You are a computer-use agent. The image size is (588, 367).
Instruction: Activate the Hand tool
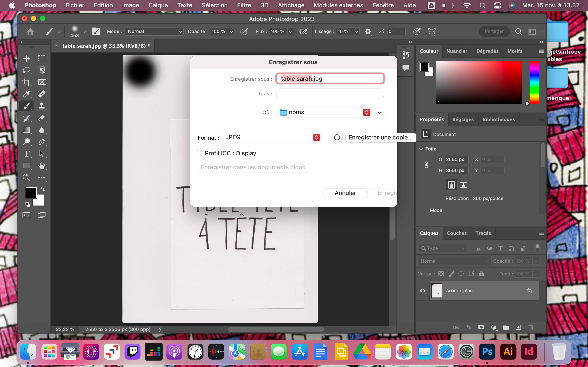(x=42, y=166)
